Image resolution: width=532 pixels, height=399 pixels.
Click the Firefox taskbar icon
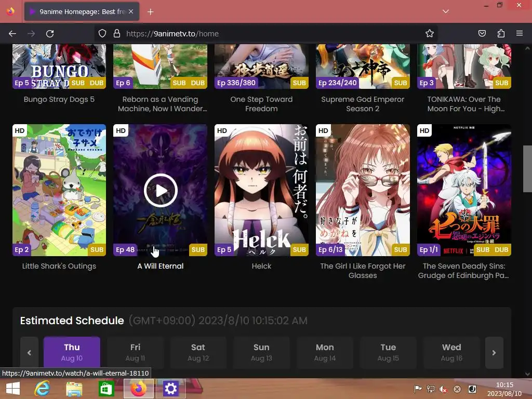click(138, 389)
